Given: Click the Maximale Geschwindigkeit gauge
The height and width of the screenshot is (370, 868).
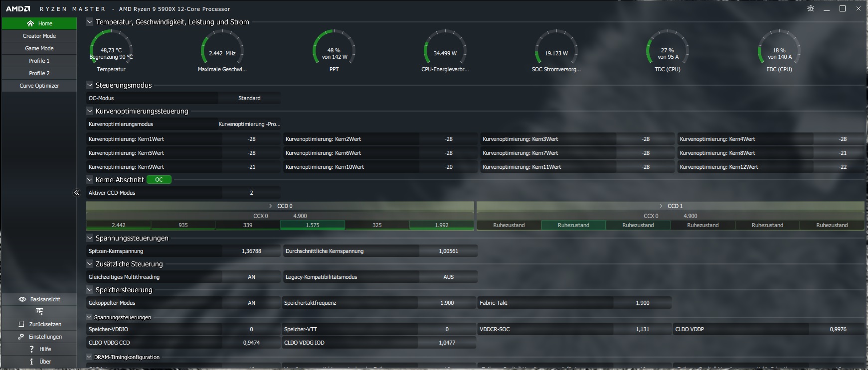Looking at the screenshot, I should (222, 51).
